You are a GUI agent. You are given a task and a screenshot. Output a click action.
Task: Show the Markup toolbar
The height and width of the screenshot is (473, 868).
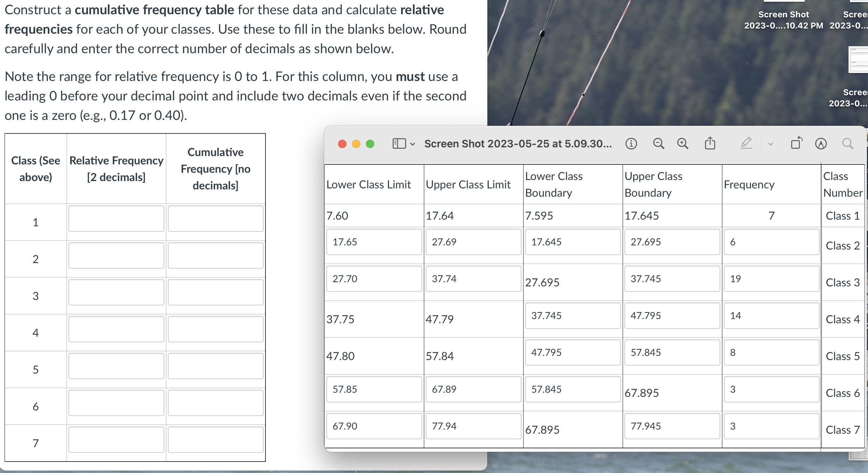coord(821,144)
